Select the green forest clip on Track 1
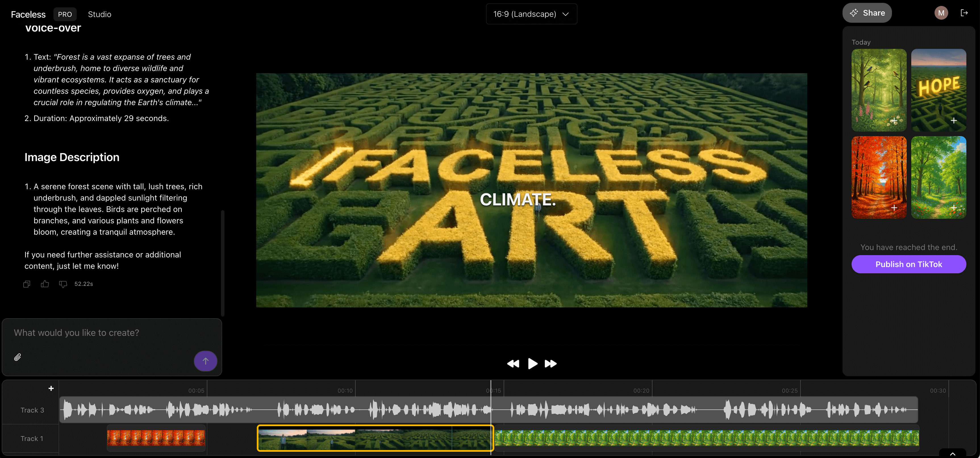The width and height of the screenshot is (980, 458). tap(707, 438)
